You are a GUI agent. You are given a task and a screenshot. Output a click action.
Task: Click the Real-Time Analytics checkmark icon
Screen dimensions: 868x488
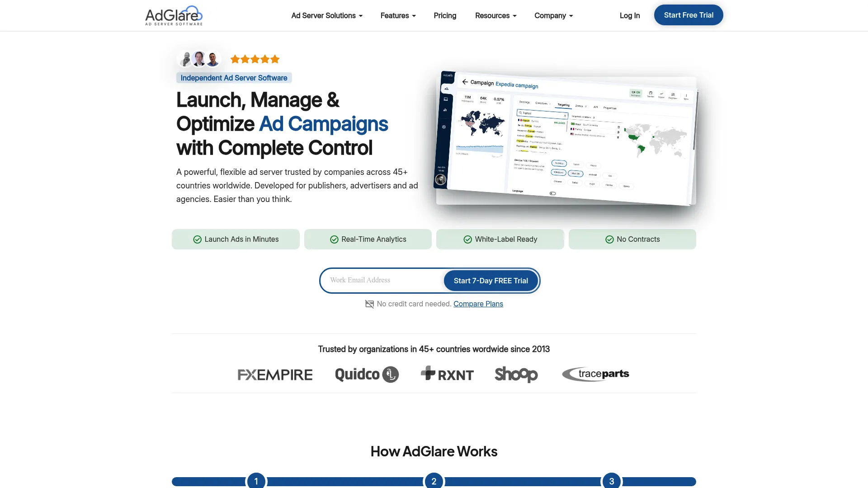coord(334,239)
